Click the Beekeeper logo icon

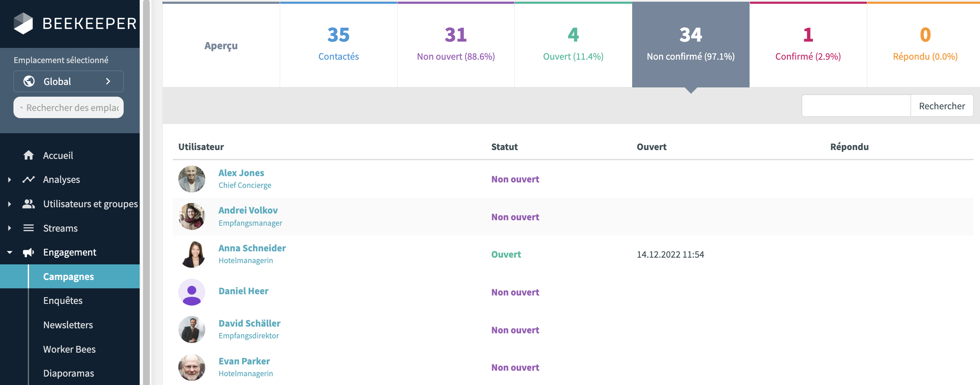point(23,24)
